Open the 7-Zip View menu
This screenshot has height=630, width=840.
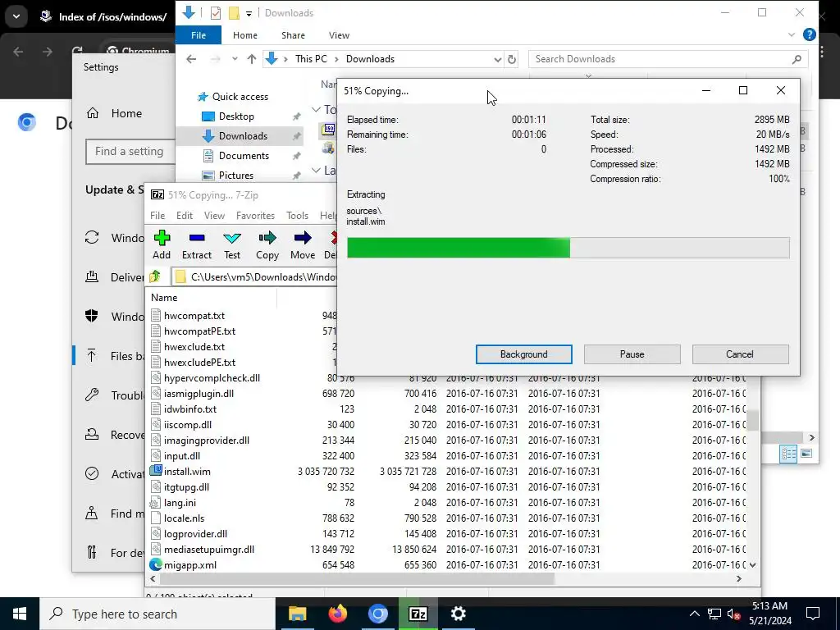[x=214, y=216]
